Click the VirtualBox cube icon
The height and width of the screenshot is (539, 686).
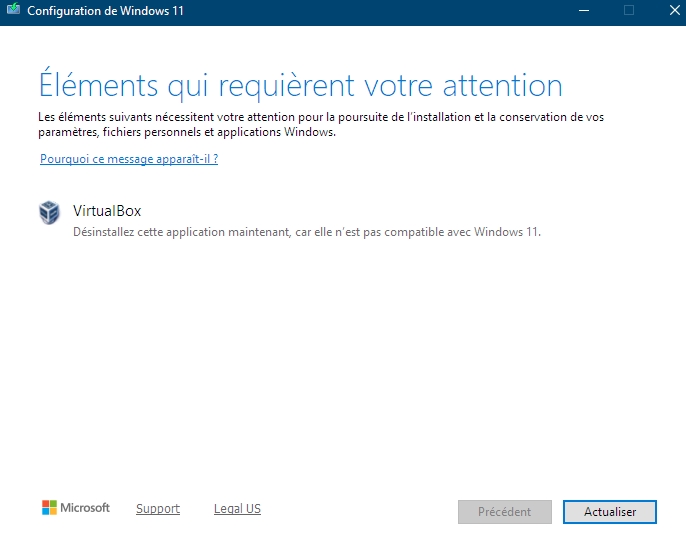49,213
